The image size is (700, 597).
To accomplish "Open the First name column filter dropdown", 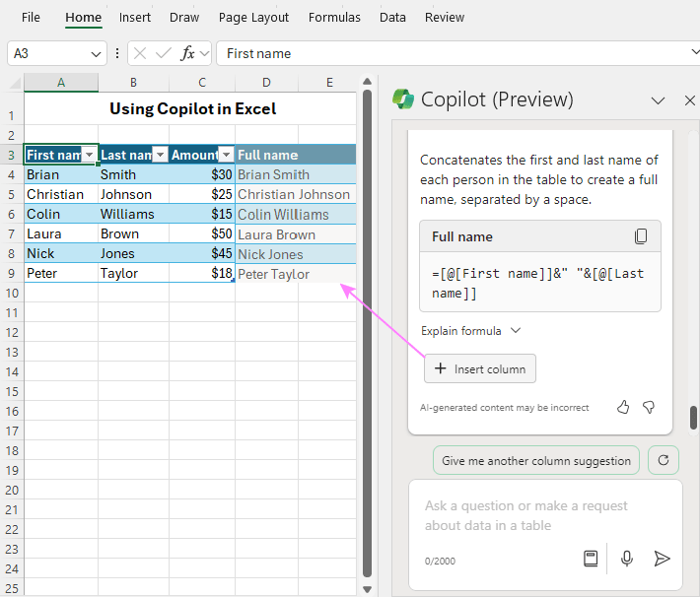I will point(90,155).
